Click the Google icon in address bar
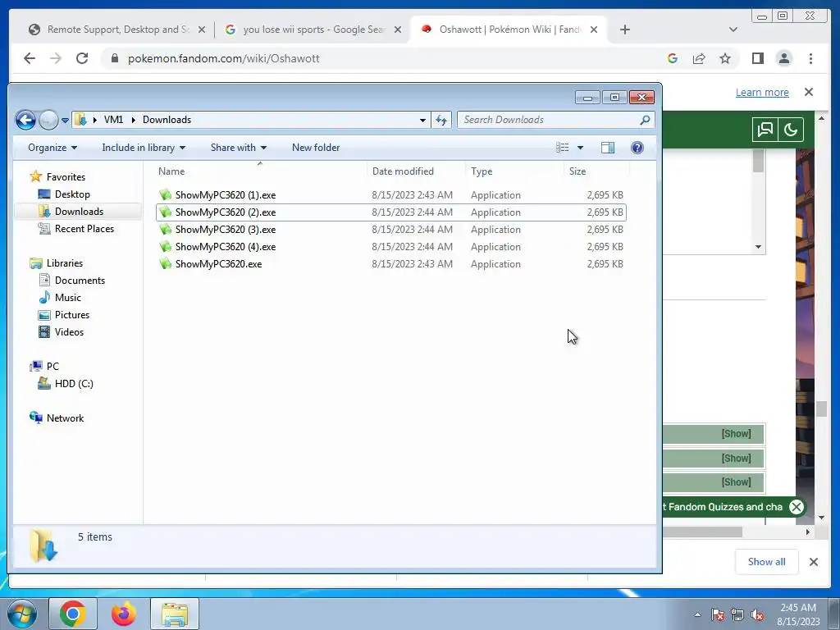 (673, 58)
